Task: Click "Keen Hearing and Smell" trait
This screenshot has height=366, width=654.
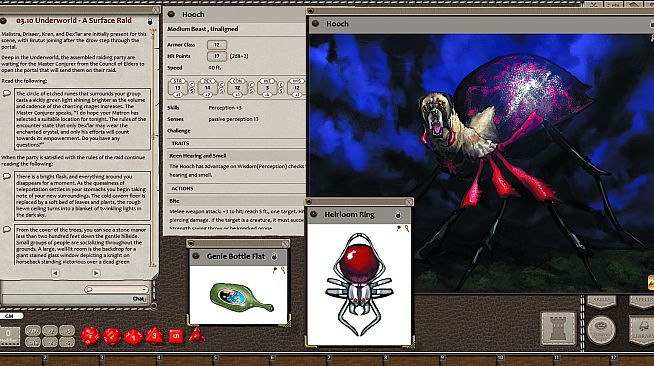Action: click(198, 155)
